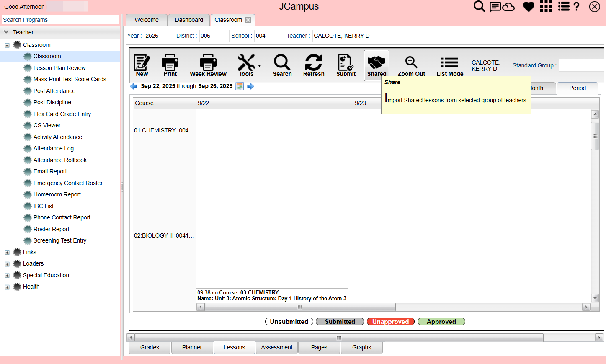
Task: Select the Period view tab
Action: (578, 88)
